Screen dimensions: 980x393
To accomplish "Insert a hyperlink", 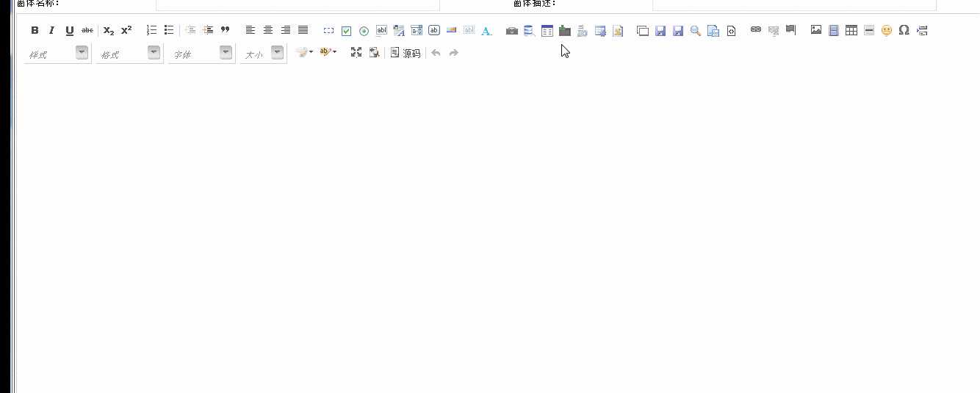I will [756, 30].
